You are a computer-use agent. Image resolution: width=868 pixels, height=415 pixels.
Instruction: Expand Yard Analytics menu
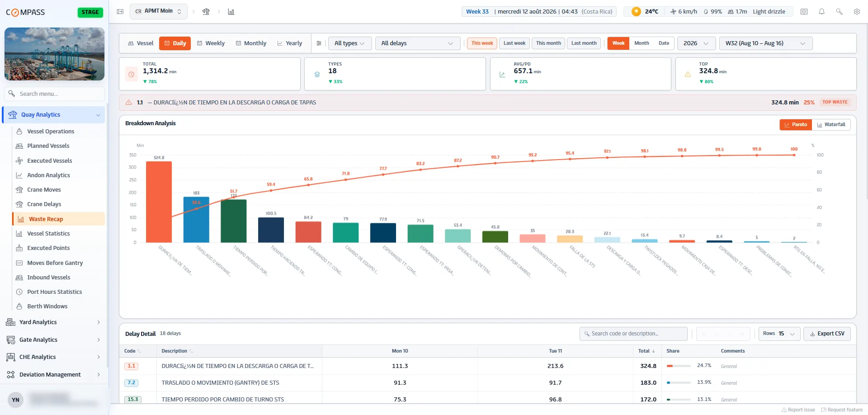click(53, 322)
